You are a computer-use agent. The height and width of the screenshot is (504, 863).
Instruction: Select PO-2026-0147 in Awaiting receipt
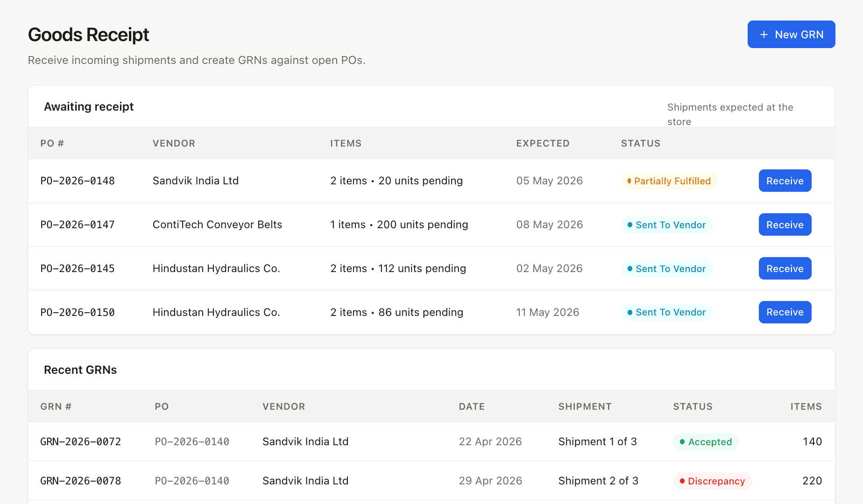tap(78, 224)
